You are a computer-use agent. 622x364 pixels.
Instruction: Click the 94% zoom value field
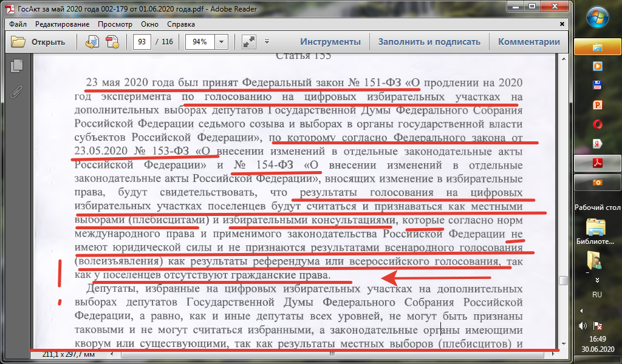(x=200, y=42)
